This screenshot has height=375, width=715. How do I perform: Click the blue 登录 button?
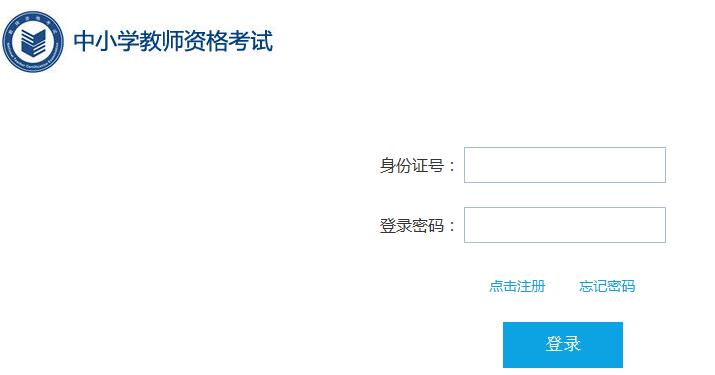(563, 344)
